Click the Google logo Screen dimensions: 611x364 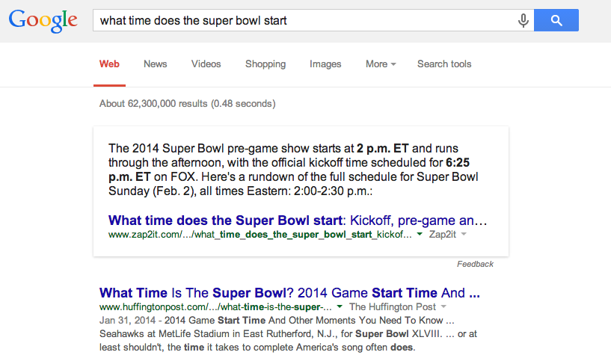pos(43,21)
